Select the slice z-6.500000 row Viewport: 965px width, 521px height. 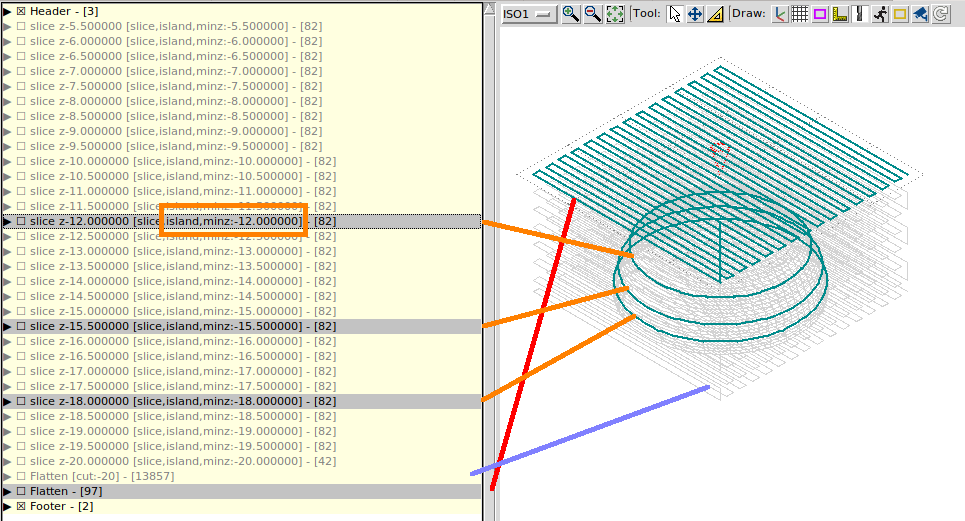click(241, 56)
